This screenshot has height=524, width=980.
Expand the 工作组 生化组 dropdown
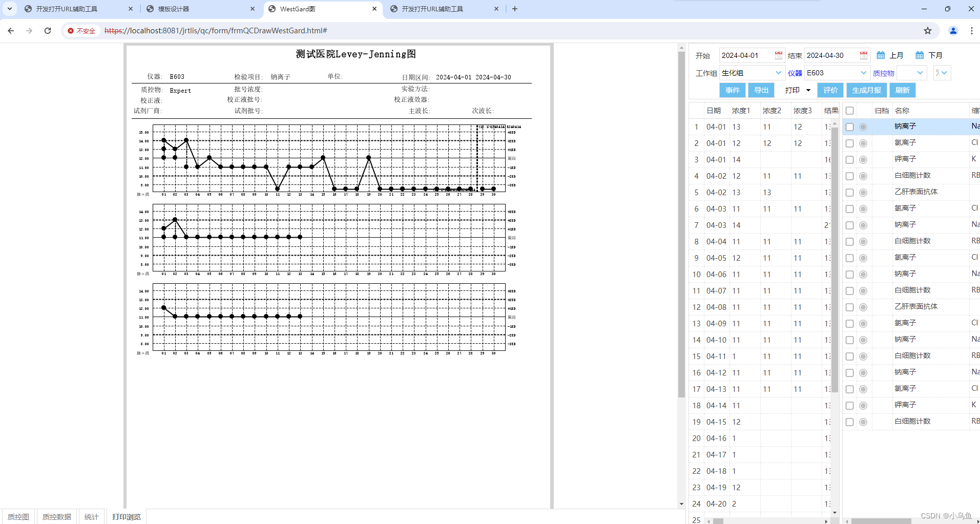778,73
